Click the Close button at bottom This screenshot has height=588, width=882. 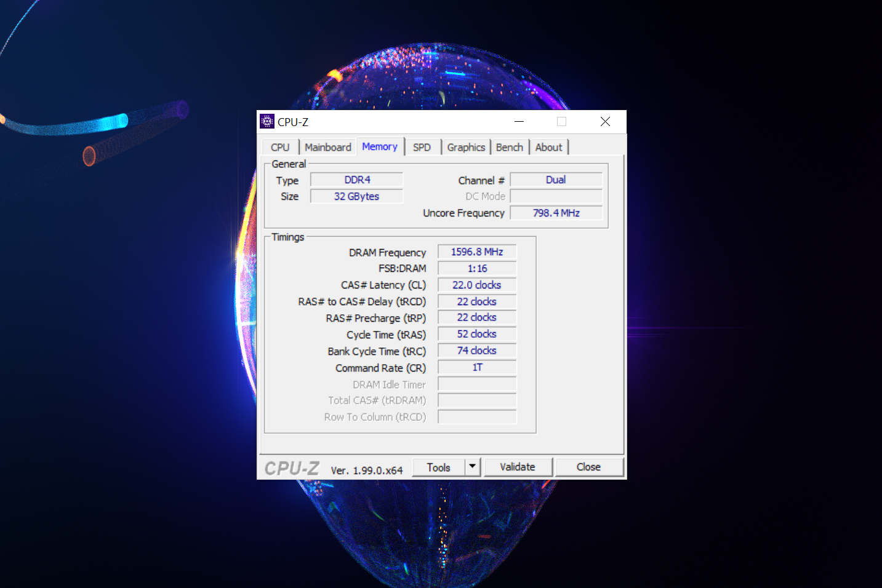click(x=589, y=467)
